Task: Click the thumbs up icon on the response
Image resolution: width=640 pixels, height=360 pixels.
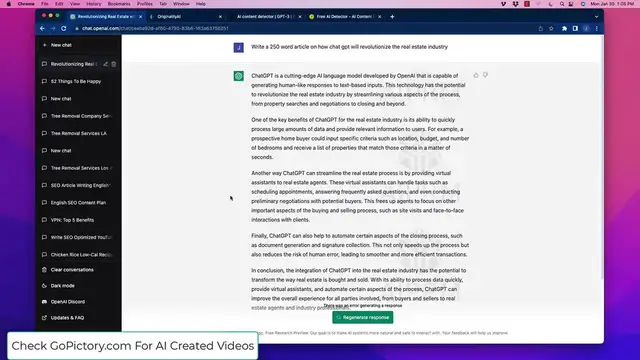Action: [x=476, y=75]
